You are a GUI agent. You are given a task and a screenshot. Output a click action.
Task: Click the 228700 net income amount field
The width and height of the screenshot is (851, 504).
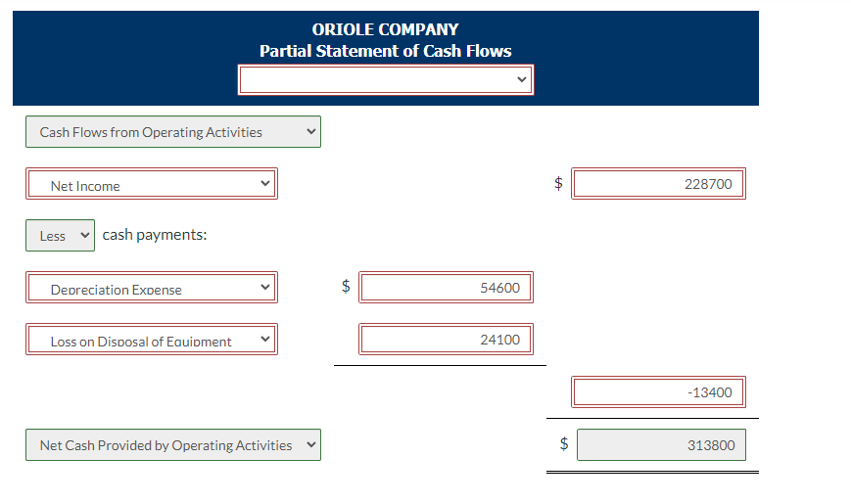[658, 184]
